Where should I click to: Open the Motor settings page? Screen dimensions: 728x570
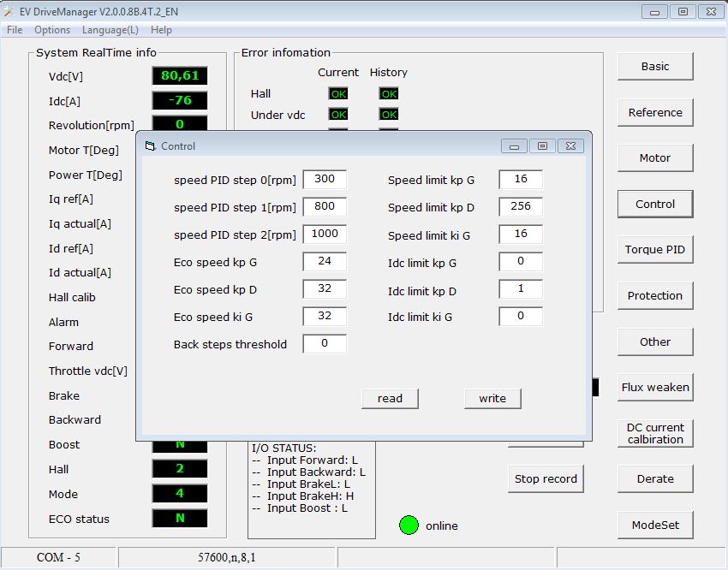655,157
